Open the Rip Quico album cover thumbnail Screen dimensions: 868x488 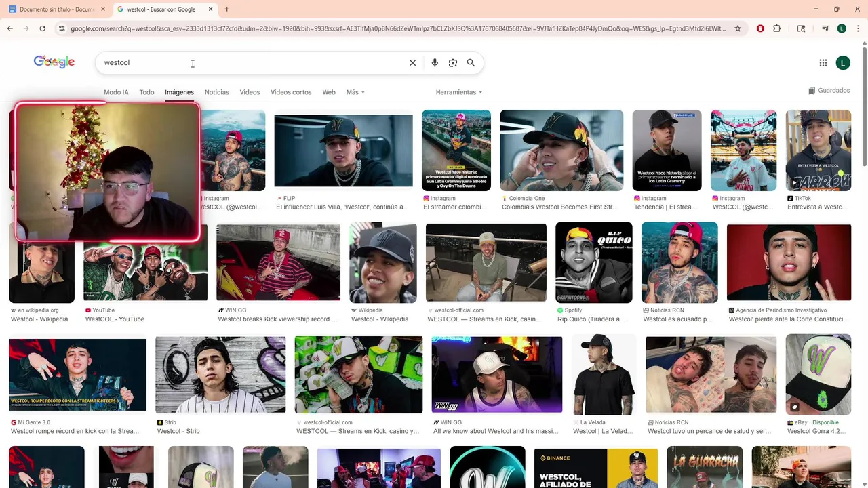tap(593, 262)
